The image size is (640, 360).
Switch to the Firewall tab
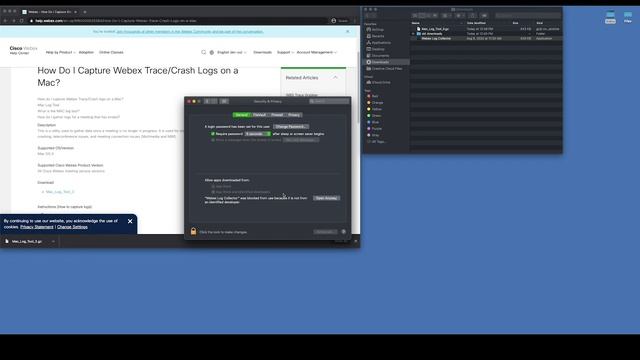point(277,115)
